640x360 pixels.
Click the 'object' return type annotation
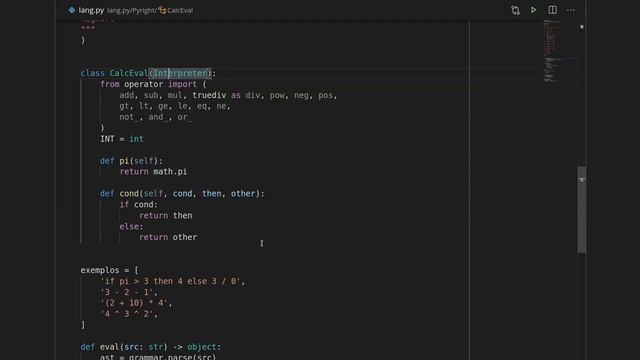pyautogui.click(x=202, y=347)
